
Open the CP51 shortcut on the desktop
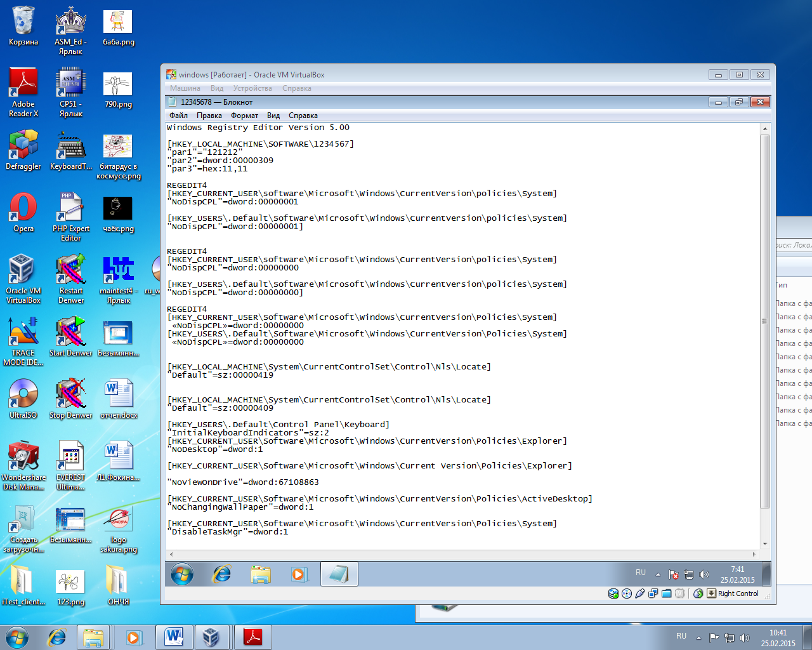coord(70,93)
